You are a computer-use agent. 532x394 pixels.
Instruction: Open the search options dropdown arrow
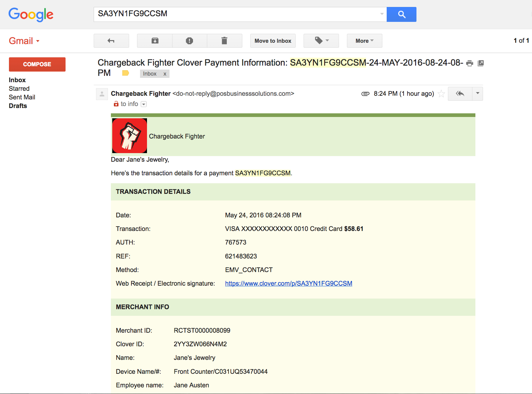(382, 14)
